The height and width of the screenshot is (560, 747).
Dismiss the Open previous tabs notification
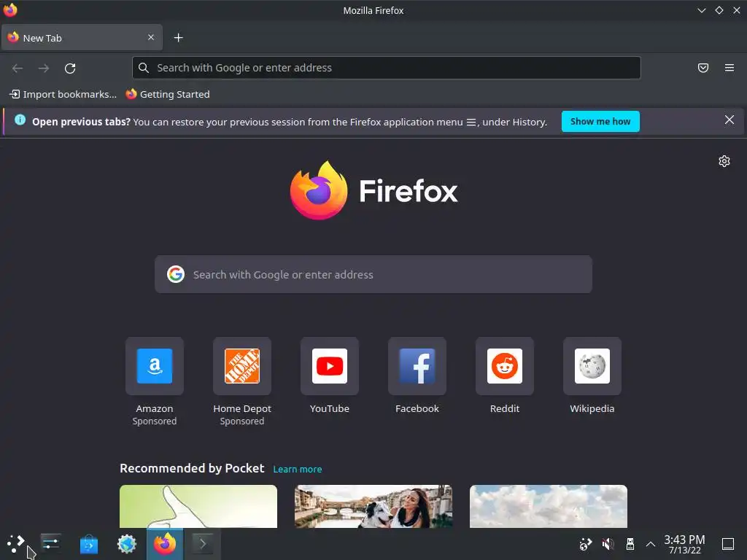pyautogui.click(x=729, y=120)
